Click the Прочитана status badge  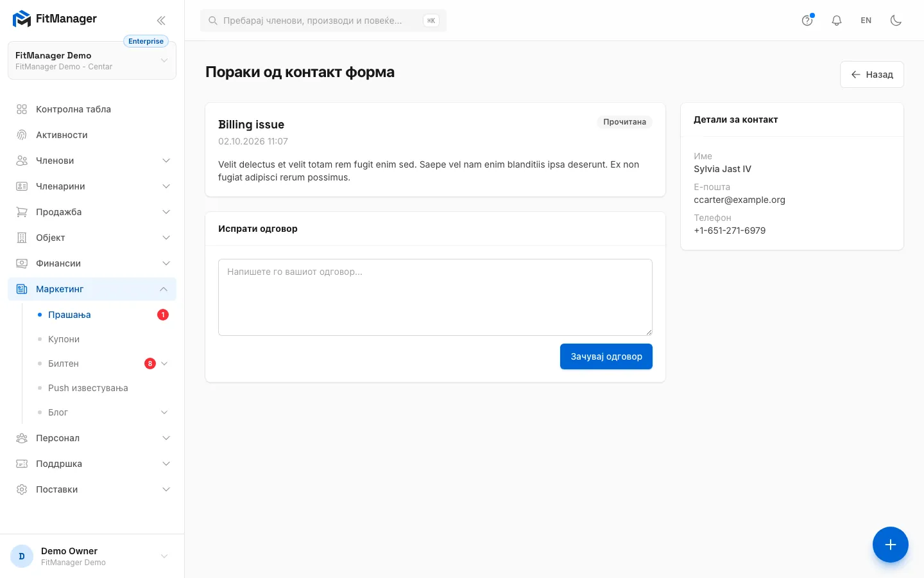(x=624, y=122)
